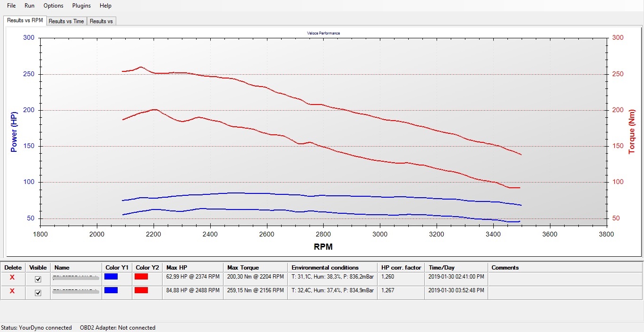Click blue Color Y1 swatch of 62,99 HP run
644x332 pixels.
(x=111, y=277)
